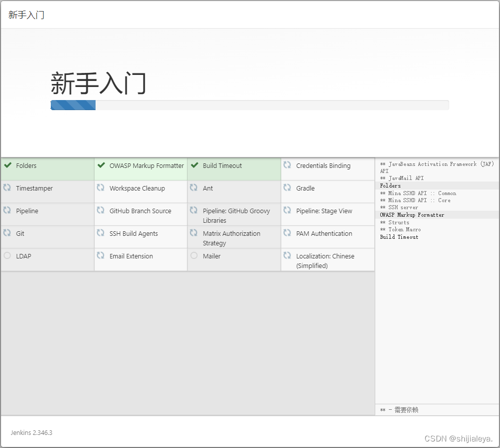
Task: Select the Matrix Authorization Strategy label
Action: coord(231,238)
